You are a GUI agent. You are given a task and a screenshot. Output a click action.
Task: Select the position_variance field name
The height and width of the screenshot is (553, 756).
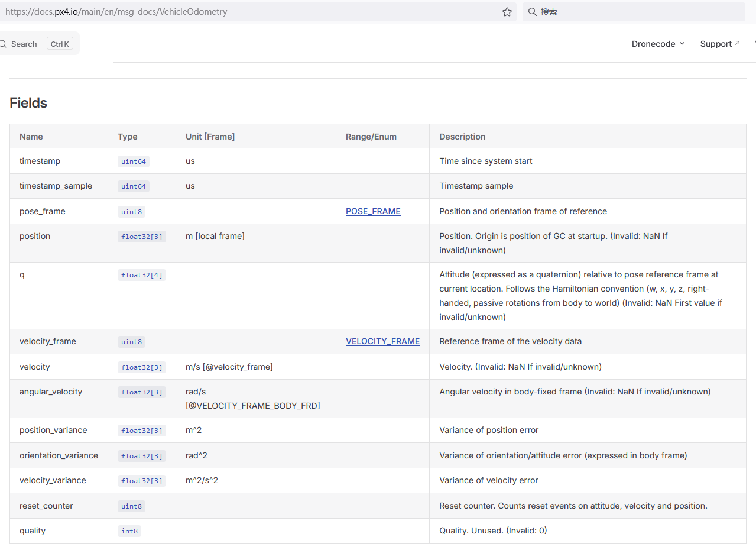(x=53, y=430)
